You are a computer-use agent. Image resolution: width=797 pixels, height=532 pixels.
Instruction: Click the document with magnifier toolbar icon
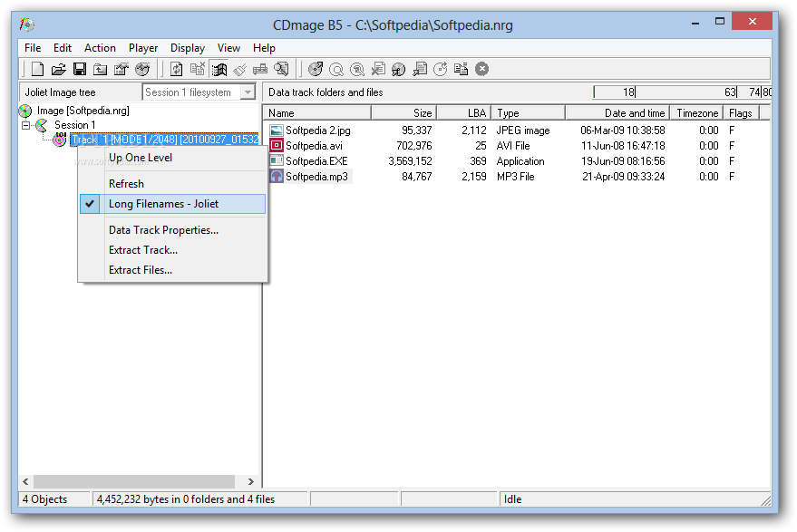tap(281, 69)
